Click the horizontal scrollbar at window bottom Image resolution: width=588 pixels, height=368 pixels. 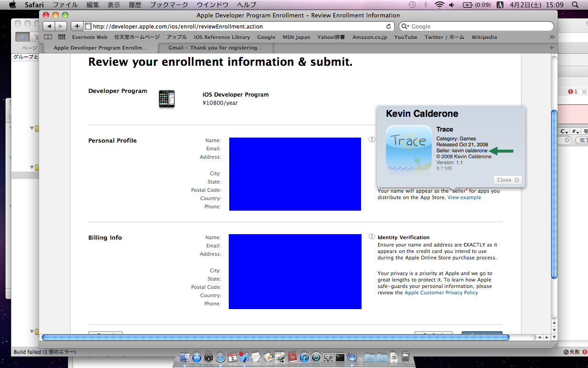coord(276,337)
